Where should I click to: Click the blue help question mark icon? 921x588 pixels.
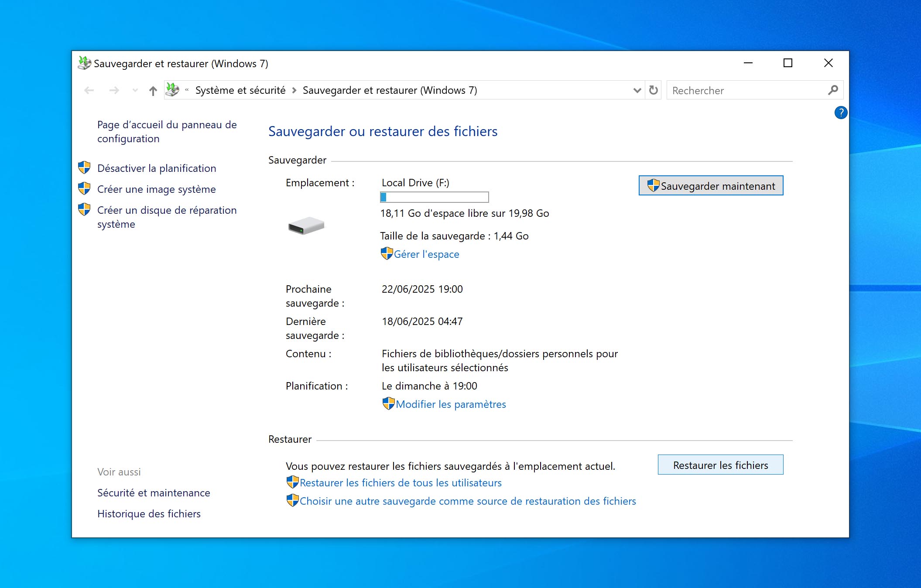click(x=841, y=113)
